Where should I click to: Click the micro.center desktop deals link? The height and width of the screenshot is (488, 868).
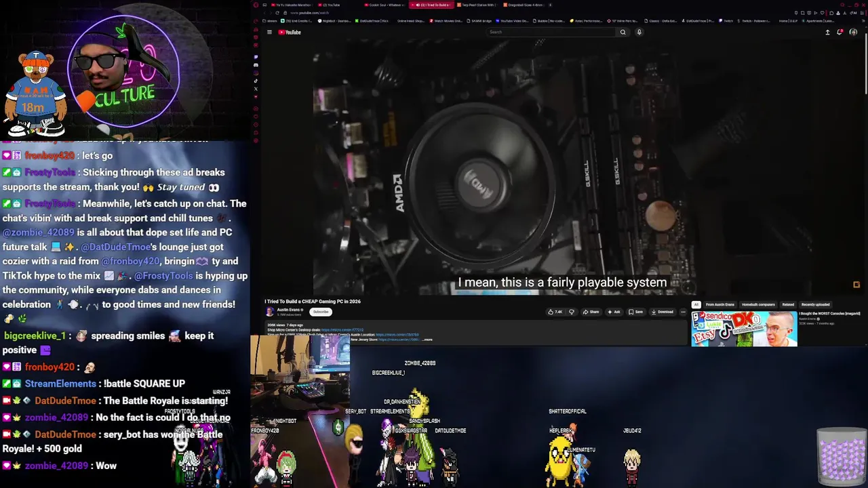coord(342,330)
